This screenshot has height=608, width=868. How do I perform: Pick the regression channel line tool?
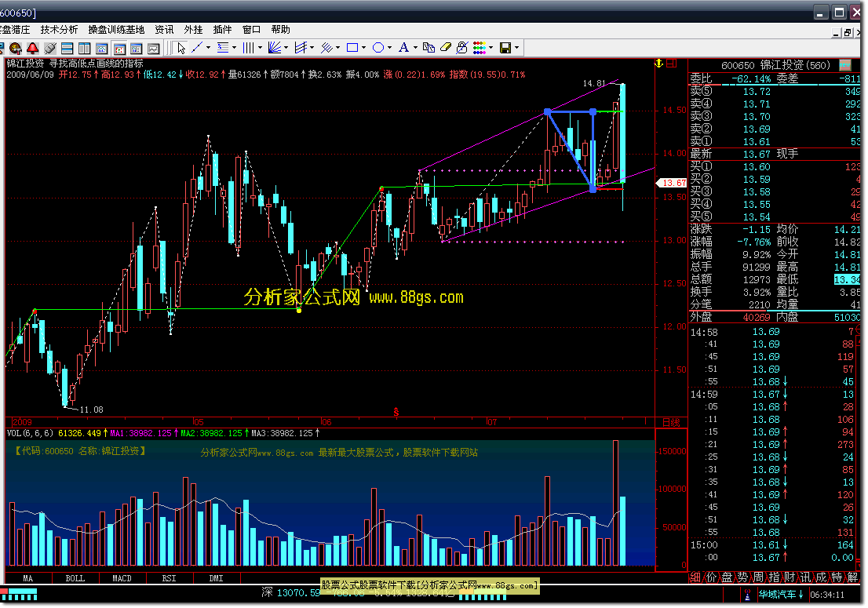pos(301,48)
